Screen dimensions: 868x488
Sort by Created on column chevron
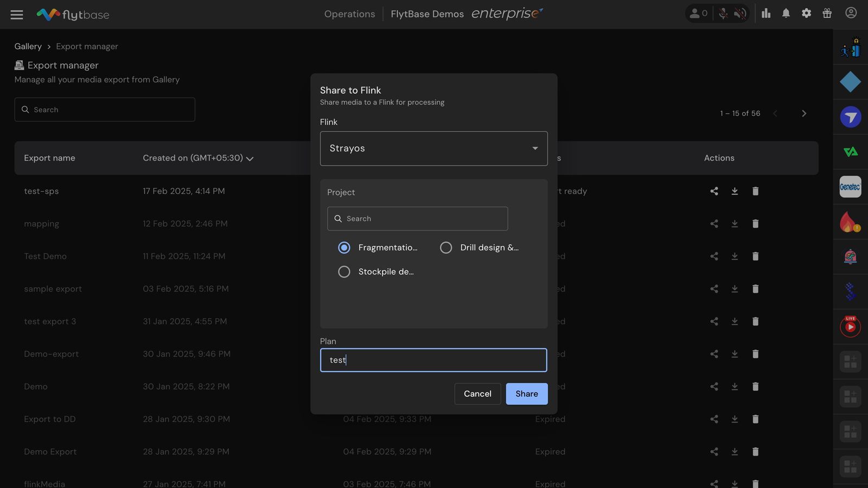click(250, 159)
